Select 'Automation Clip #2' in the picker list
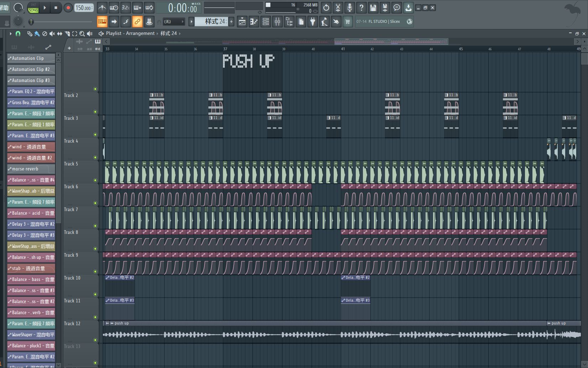Screen dimensions: 588x368 pyautogui.click(x=31, y=69)
